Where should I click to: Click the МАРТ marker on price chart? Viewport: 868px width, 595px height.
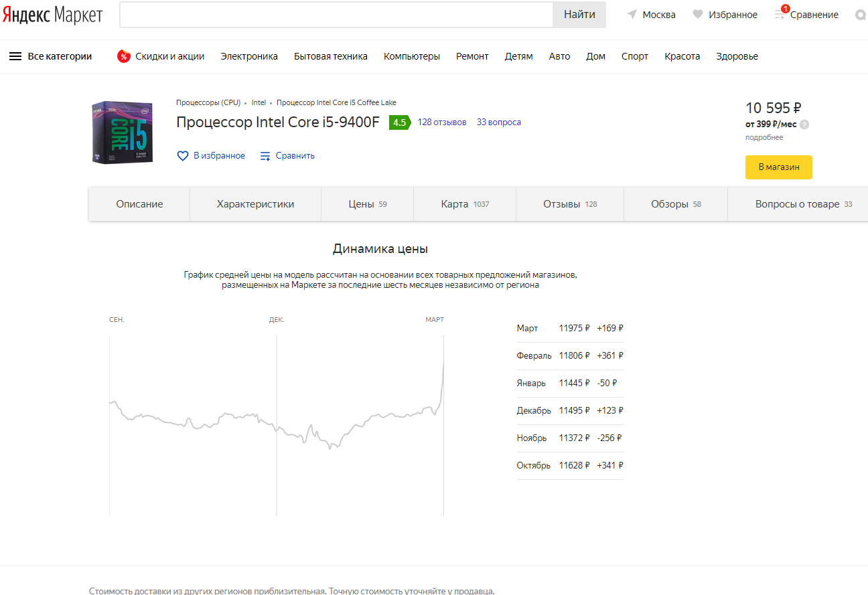click(435, 320)
